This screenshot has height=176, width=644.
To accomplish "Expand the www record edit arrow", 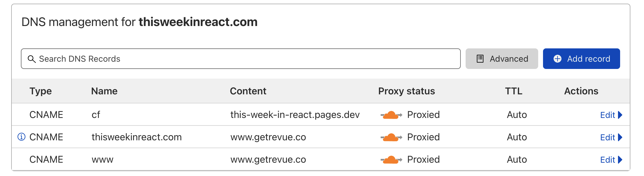I will (x=620, y=160).
